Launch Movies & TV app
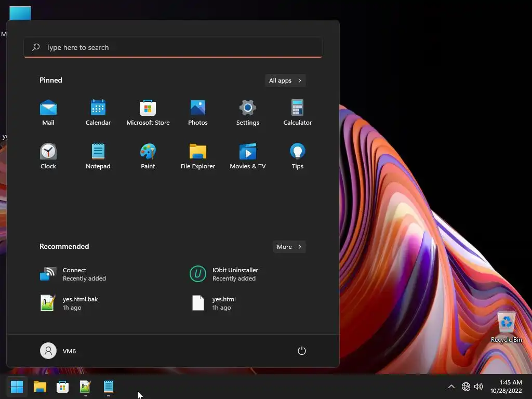 pos(248,156)
